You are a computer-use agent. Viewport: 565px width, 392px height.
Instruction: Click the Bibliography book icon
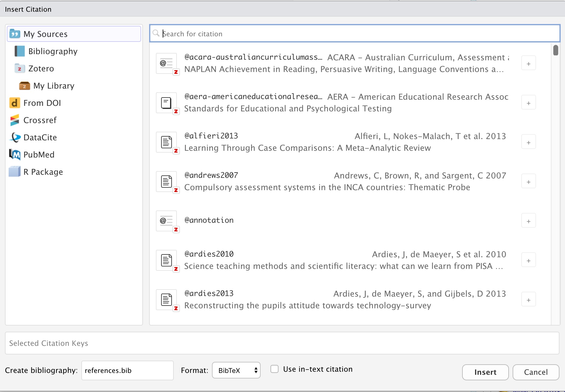coord(20,51)
